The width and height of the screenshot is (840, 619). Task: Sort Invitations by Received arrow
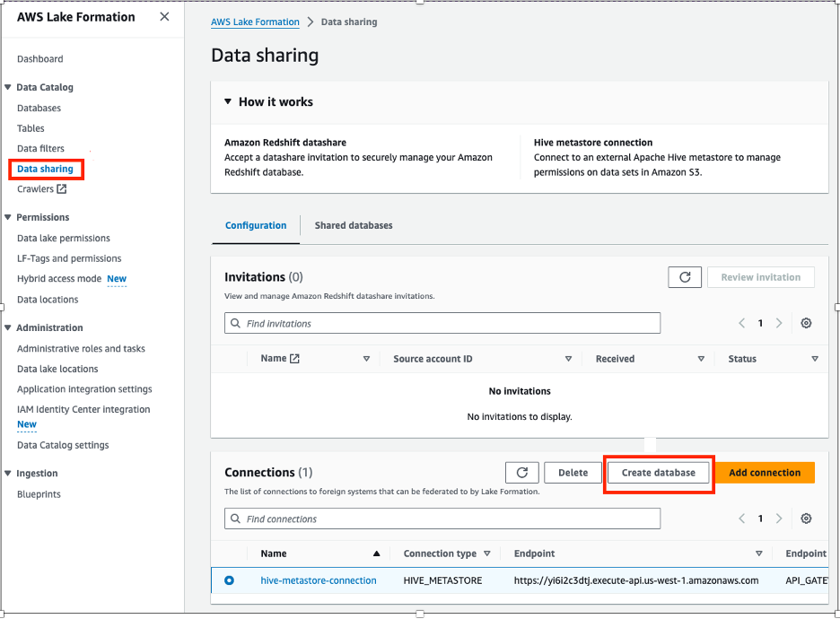(x=701, y=359)
